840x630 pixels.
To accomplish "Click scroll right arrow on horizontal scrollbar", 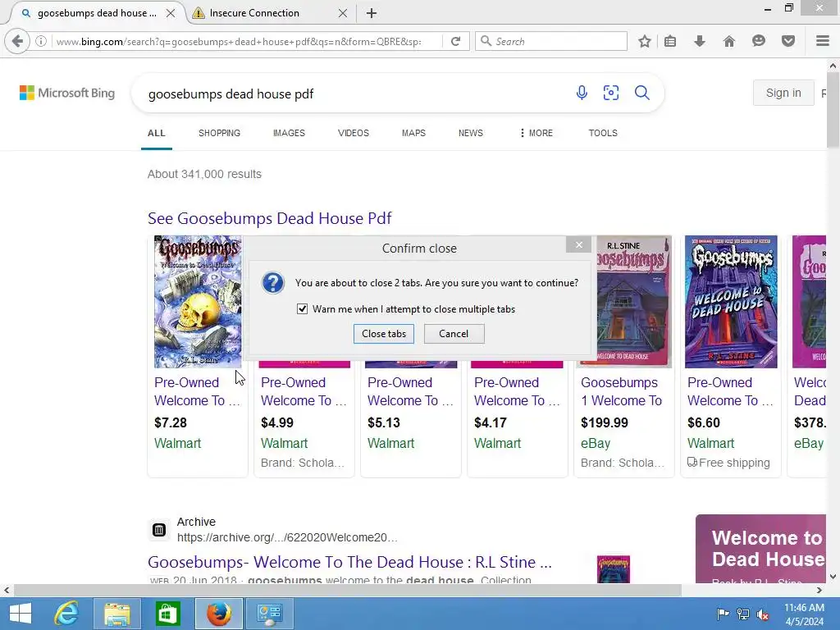I will coord(819,591).
